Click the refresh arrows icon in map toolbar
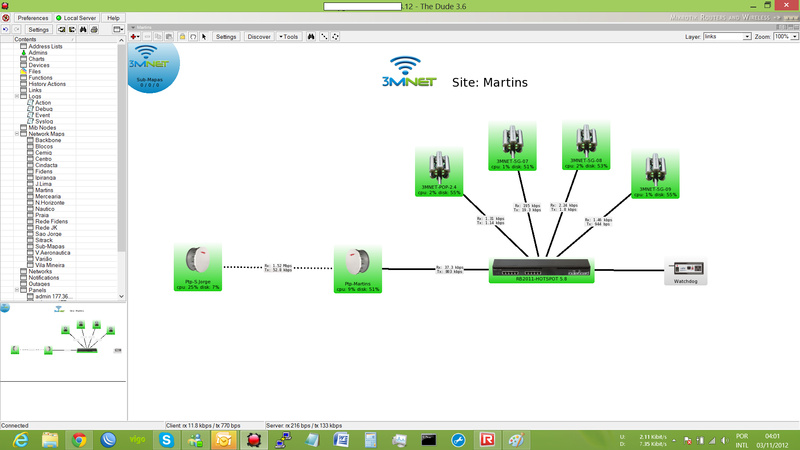Viewport: 800px width, 450px height. (x=193, y=37)
